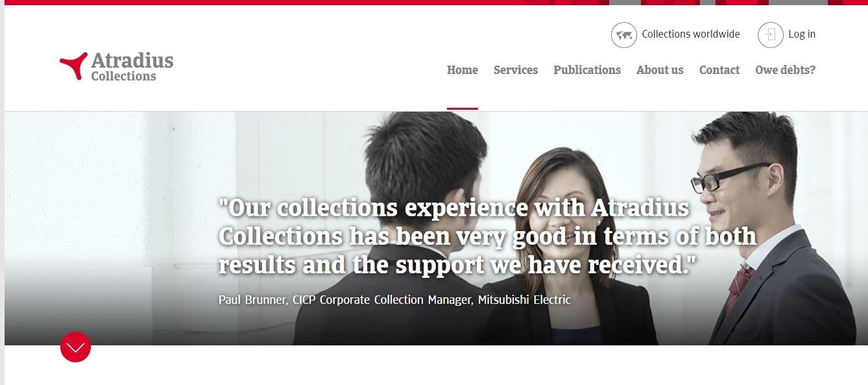Go to the Publications section

tap(587, 70)
